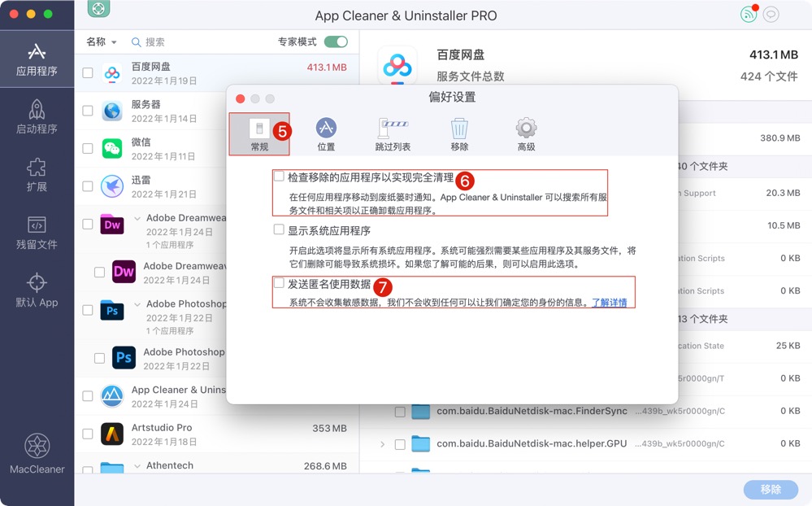
Task: Select the 微信 WeChat app icon
Action: point(112,149)
